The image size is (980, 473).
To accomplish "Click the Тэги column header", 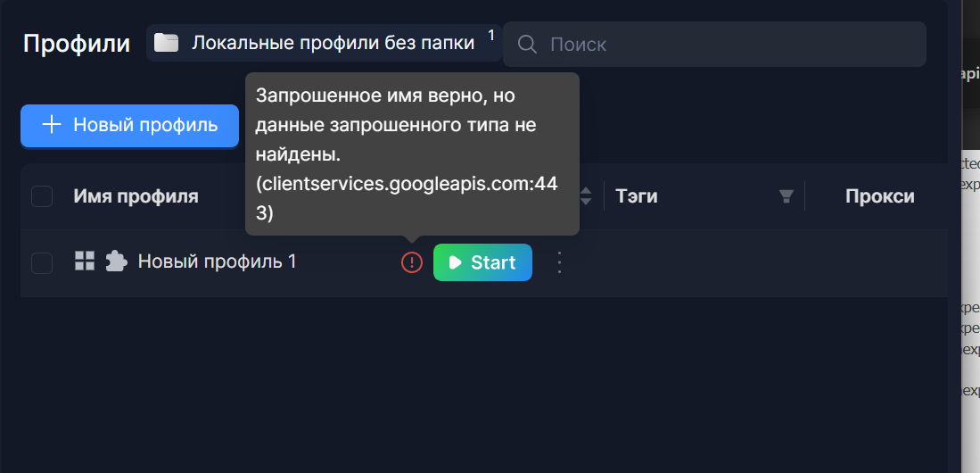I will click(637, 196).
